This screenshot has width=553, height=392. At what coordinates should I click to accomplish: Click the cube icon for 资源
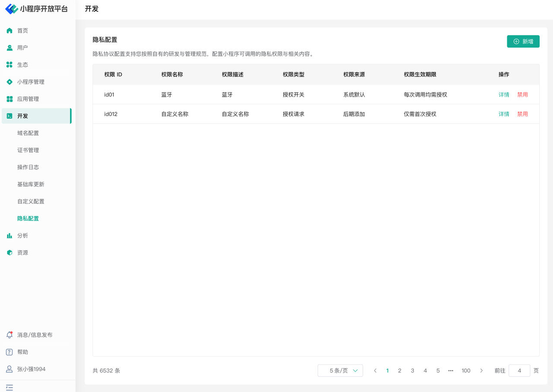pos(10,253)
